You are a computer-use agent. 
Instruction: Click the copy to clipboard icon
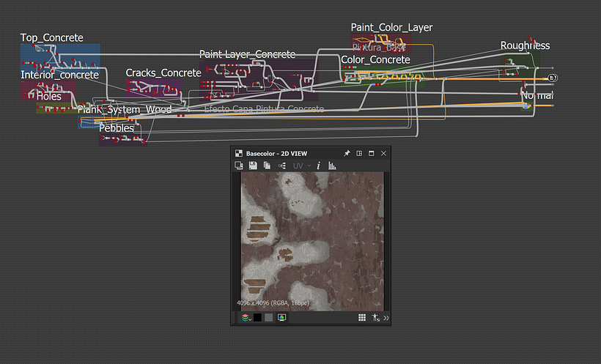pos(267,166)
